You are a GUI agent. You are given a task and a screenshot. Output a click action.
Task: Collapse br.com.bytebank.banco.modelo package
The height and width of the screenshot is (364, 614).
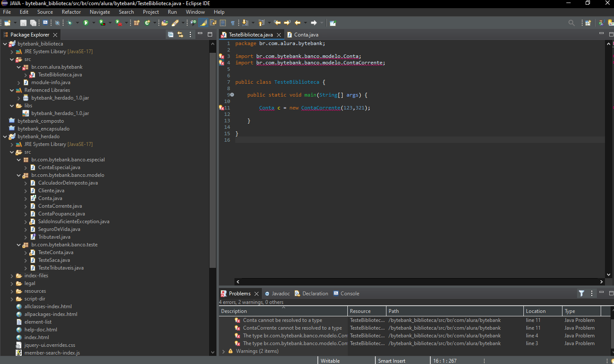[x=18, y=175]
